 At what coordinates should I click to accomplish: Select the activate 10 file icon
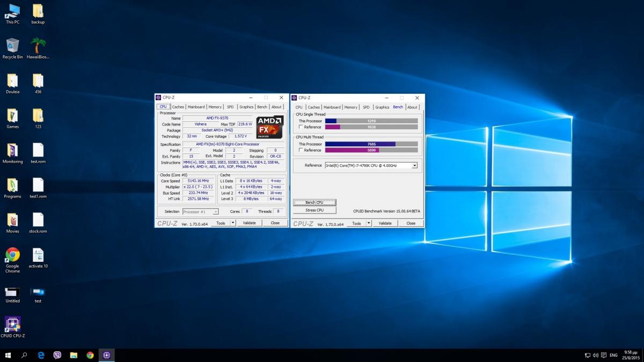(38, 258)
